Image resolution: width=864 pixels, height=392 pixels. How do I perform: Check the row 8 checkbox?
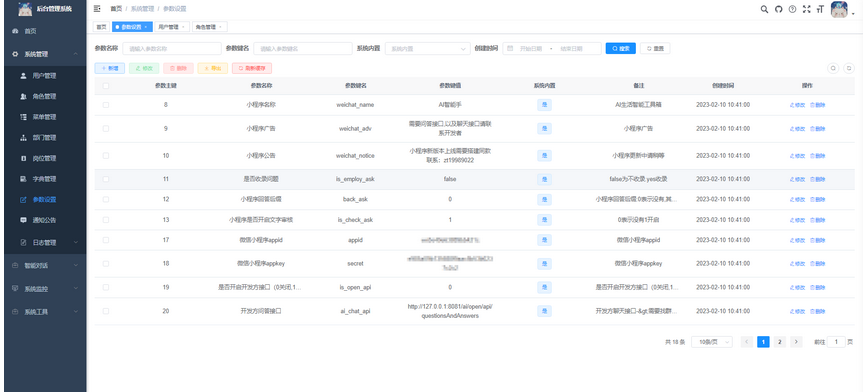click(x=106, y=105)
